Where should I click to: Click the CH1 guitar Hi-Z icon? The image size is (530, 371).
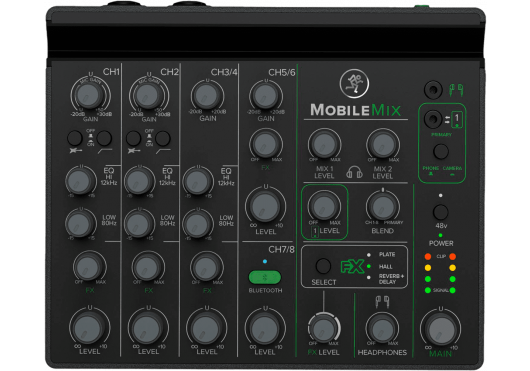click(x=76, y=150)
